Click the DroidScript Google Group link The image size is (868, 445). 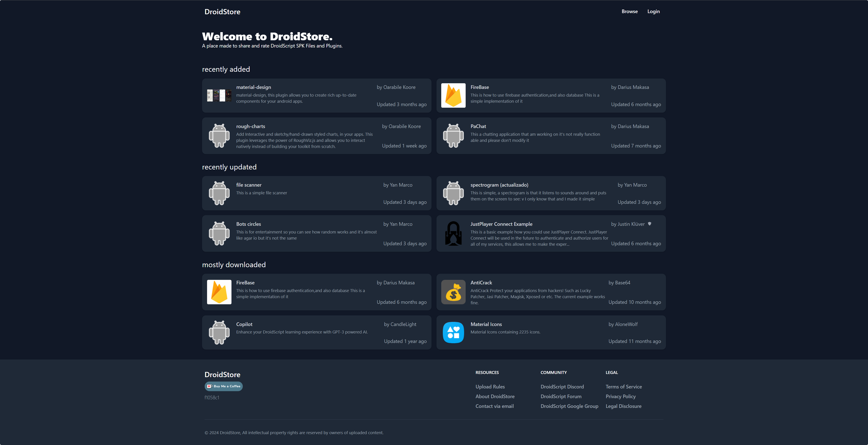[x=569, y=406]
